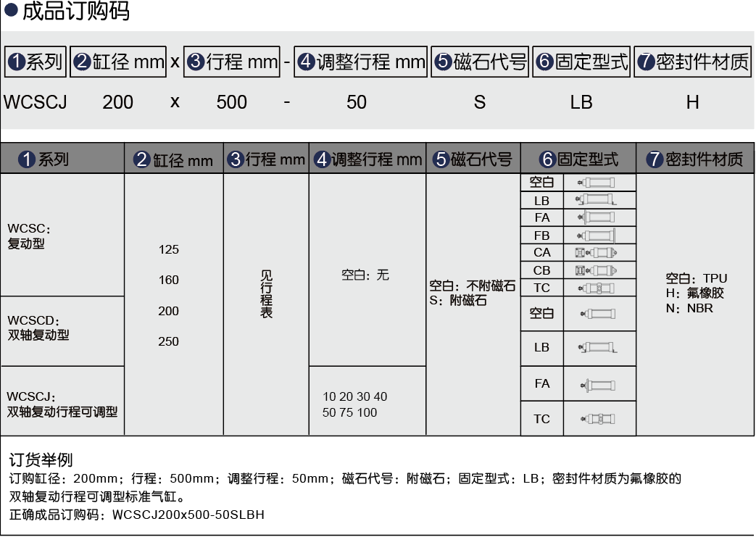756x537 pixels.
Task: Click the LB foot-mount diagram in the upper group
Action: (596, 199)
